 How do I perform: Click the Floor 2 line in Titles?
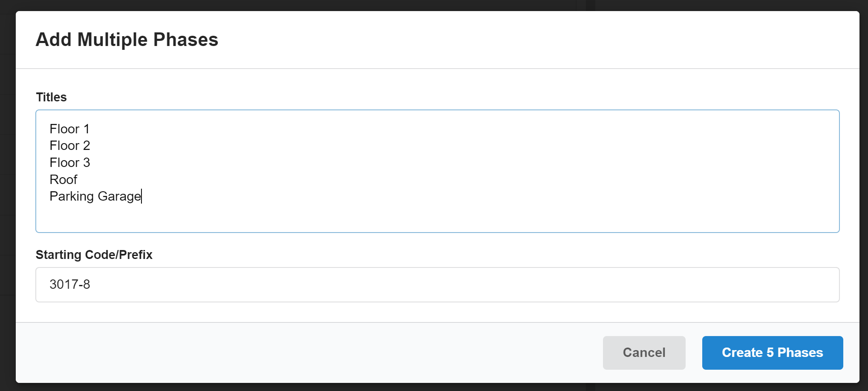pyautogui.click(x=69, y=145)
